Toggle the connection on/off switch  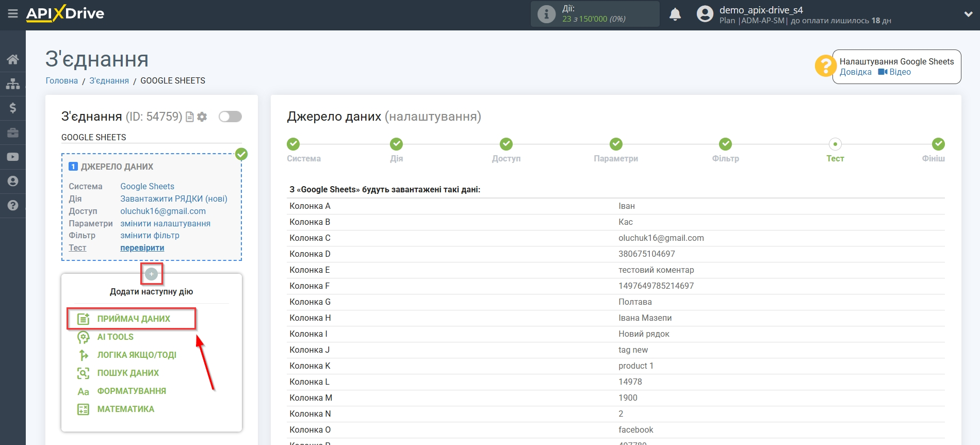pos(230,117)
